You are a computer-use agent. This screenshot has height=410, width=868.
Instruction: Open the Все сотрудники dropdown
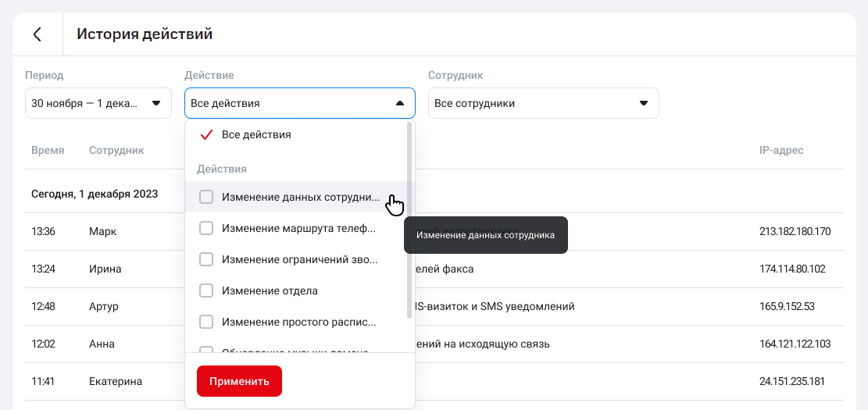[x=531, y=103]
